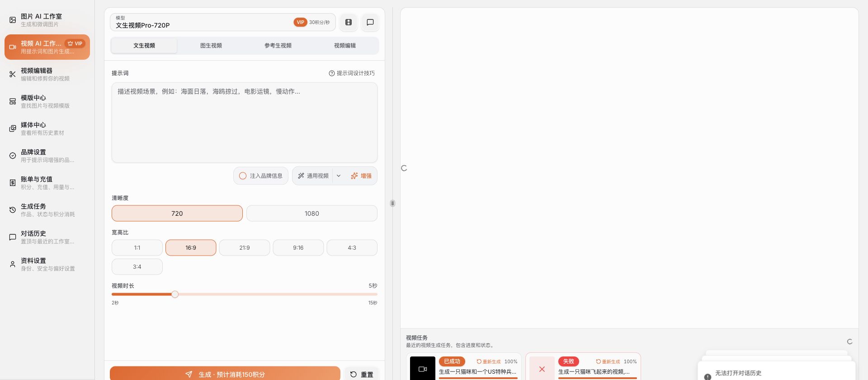Click the warning icon in the notification

coord(708,376)
